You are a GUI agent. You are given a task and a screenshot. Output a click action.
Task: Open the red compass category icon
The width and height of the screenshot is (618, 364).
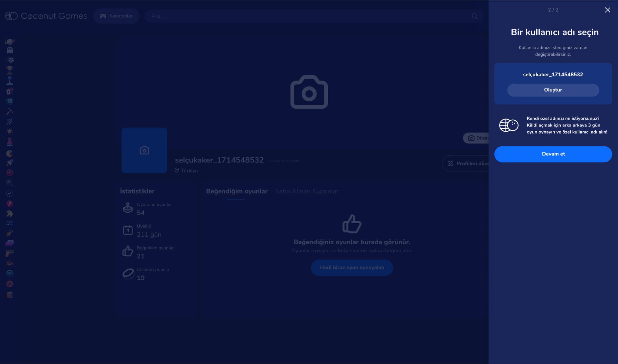pyautogui.click(x=10, y=284)
